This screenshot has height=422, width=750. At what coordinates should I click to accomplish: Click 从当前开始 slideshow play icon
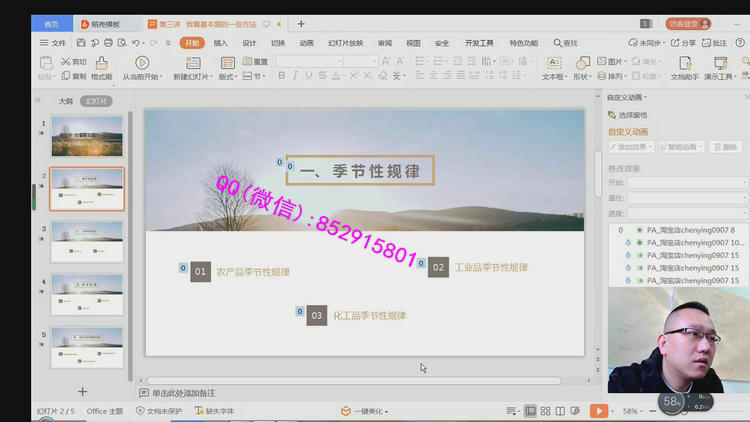[142, 63]
